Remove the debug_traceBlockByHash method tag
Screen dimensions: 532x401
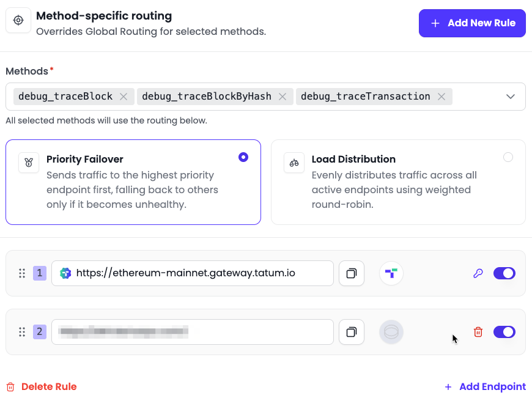[283, 97]
